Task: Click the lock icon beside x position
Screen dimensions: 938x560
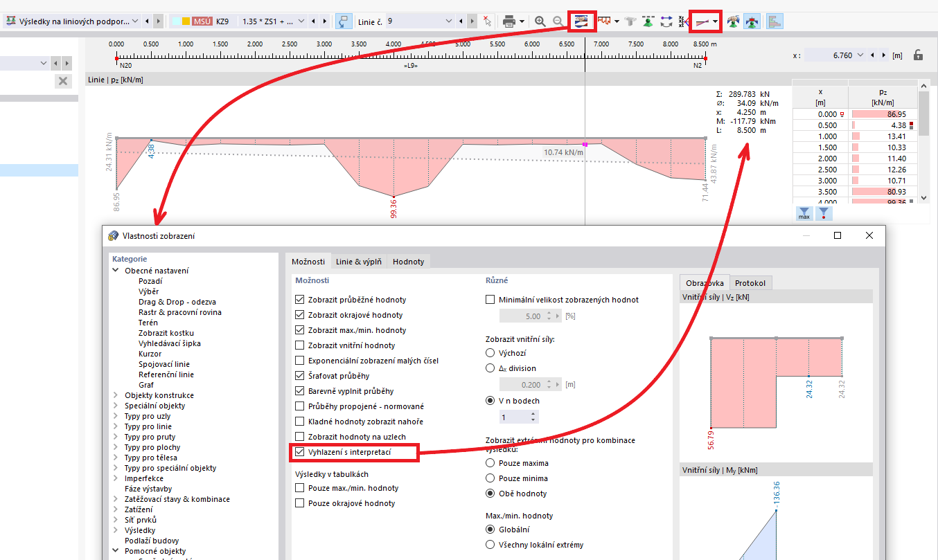Action: coord(919,55)
